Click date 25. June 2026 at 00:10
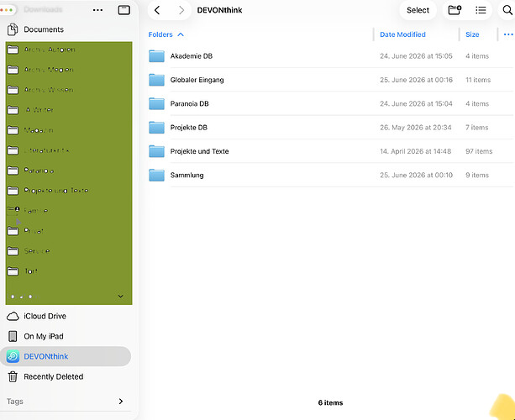515x420 pixels. [416, 175]
